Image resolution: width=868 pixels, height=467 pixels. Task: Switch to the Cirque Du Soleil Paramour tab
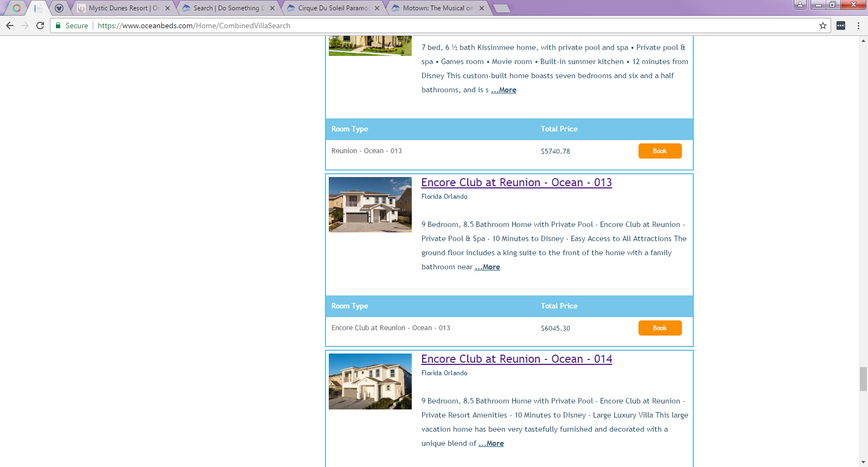click(334, 8)
